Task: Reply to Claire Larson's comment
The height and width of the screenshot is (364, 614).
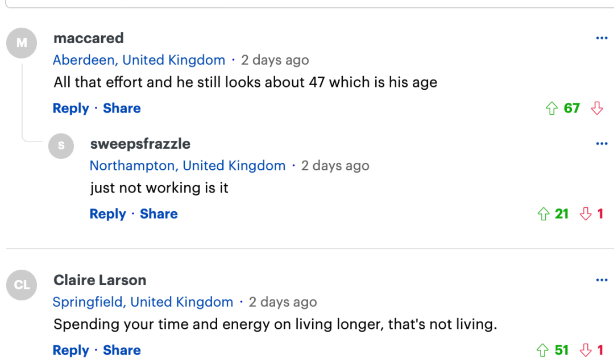Action: click(71, 350)
